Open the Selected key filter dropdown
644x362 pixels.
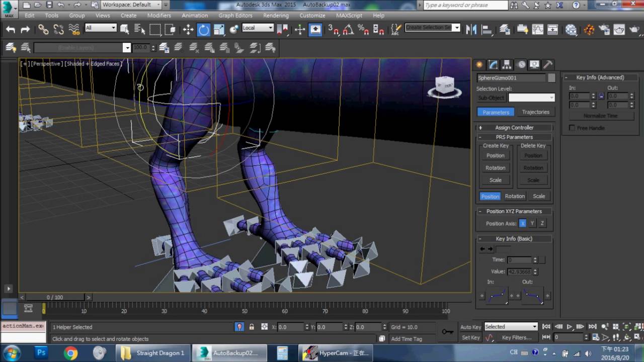coord(511,327)
